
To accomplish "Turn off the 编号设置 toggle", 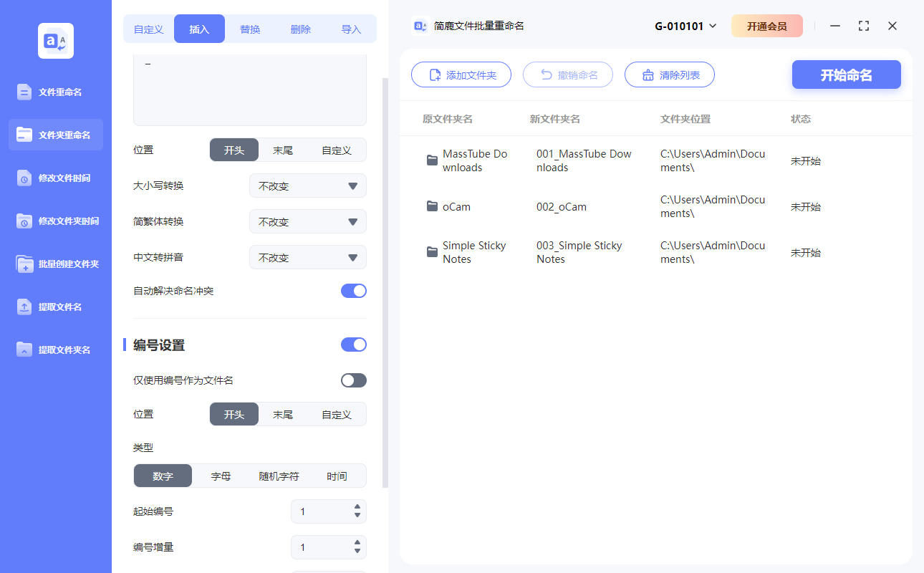I will click(353, 345).
